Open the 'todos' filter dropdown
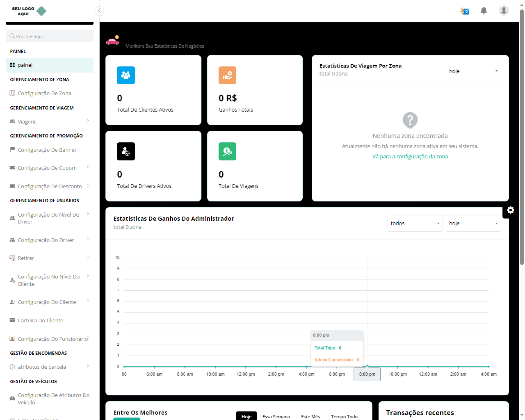The image size is (525, 420). [415, 223]
